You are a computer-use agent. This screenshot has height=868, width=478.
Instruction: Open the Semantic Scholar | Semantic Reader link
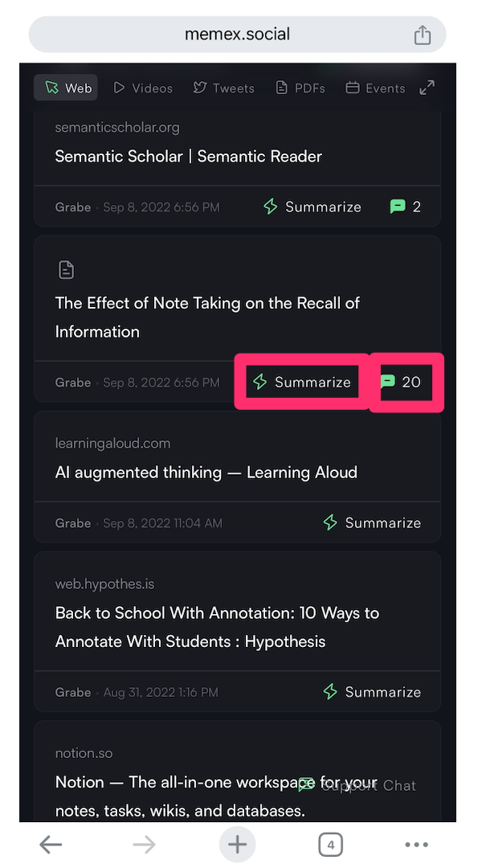point(188,157)
